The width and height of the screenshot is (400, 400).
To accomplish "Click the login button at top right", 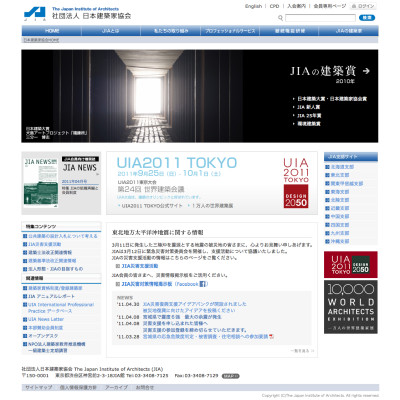I will (x=363, y=6).
